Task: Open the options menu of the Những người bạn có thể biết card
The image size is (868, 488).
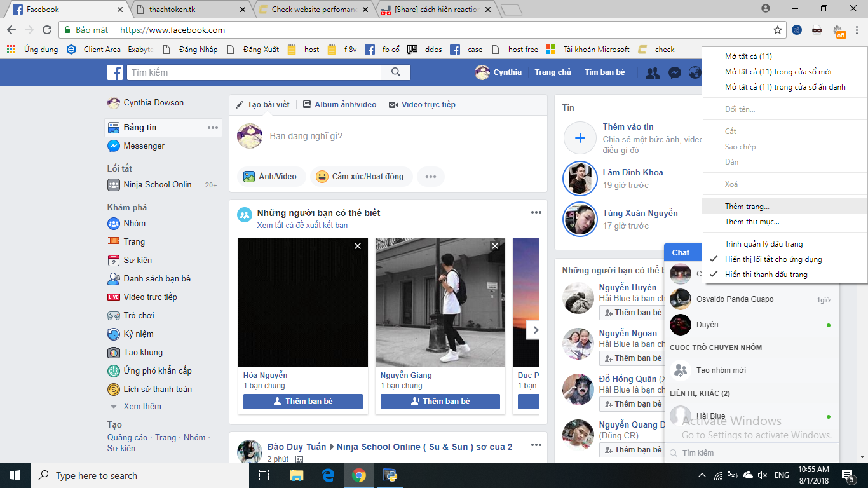Action: tap(536, 213)
